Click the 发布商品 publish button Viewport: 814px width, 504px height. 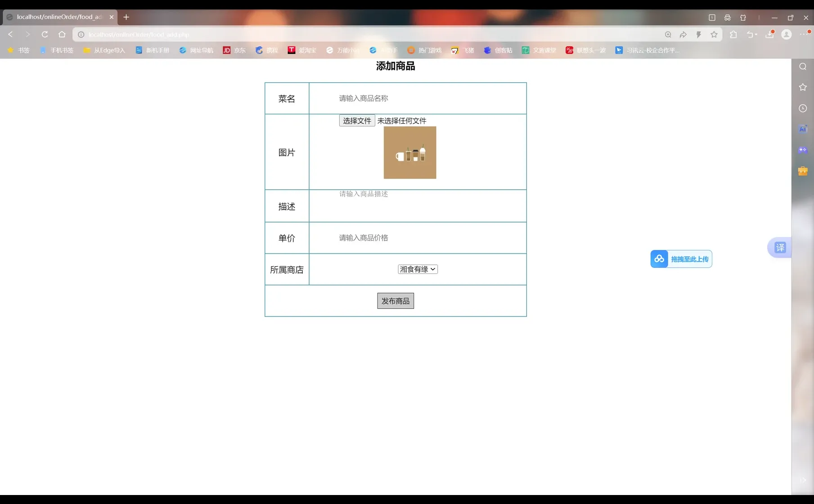coord(395,301)
